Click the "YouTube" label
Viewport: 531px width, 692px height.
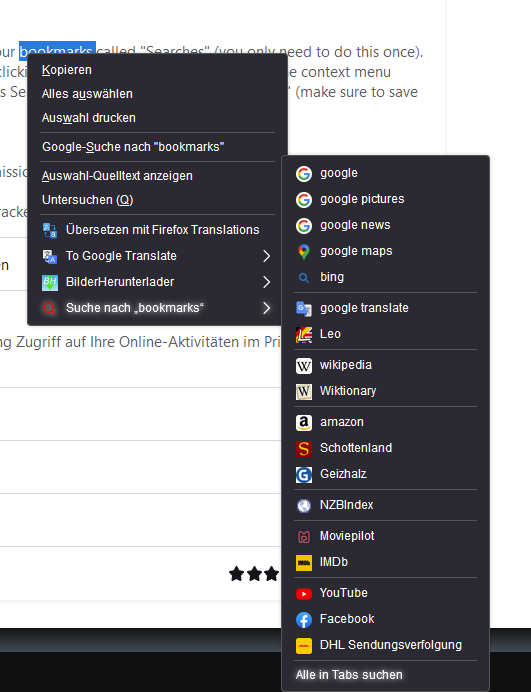[343, 593]
